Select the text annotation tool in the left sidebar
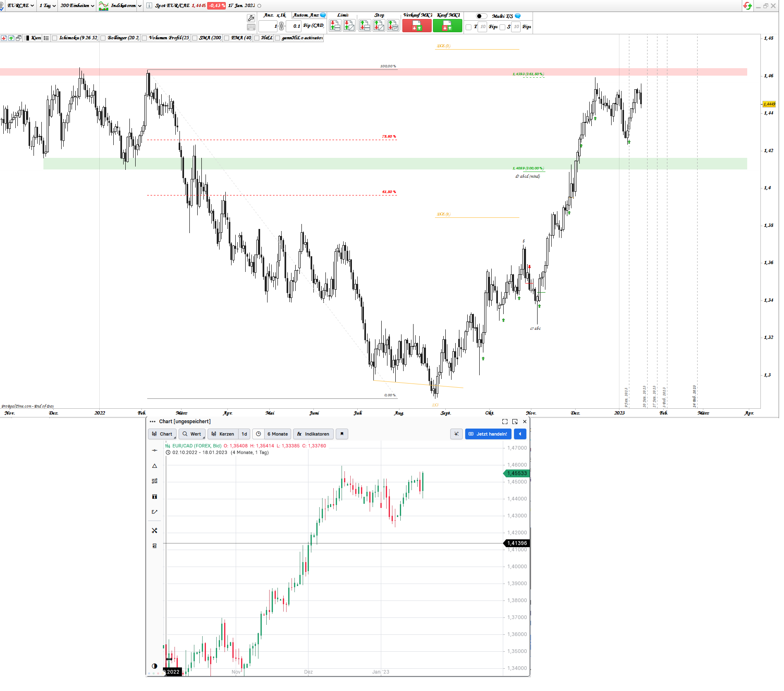Screen dimensions: 784x691 click(155, 496)
